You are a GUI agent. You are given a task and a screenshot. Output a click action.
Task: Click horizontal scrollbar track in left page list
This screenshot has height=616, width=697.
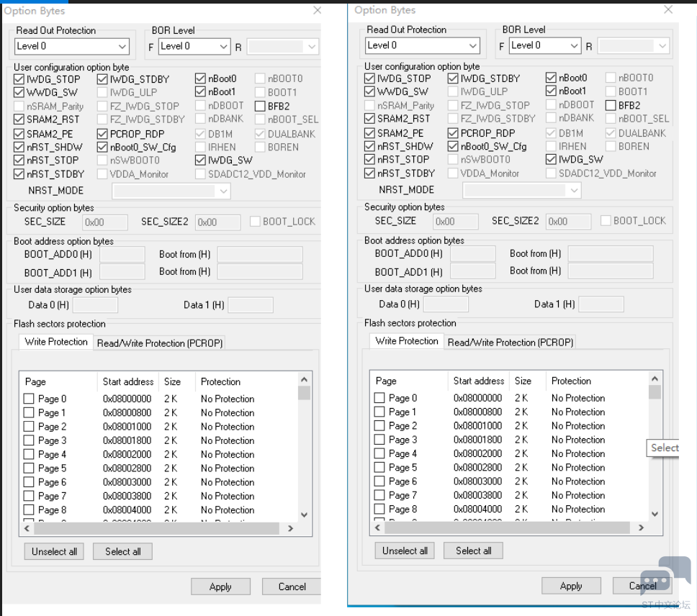click(157, 528)
